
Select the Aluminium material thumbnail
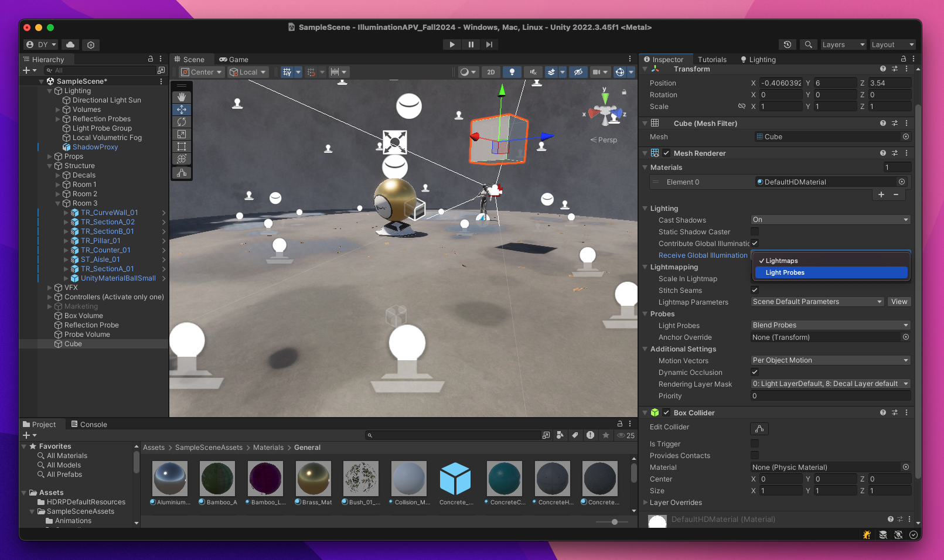pyautogui.click(x=170, y=479)
